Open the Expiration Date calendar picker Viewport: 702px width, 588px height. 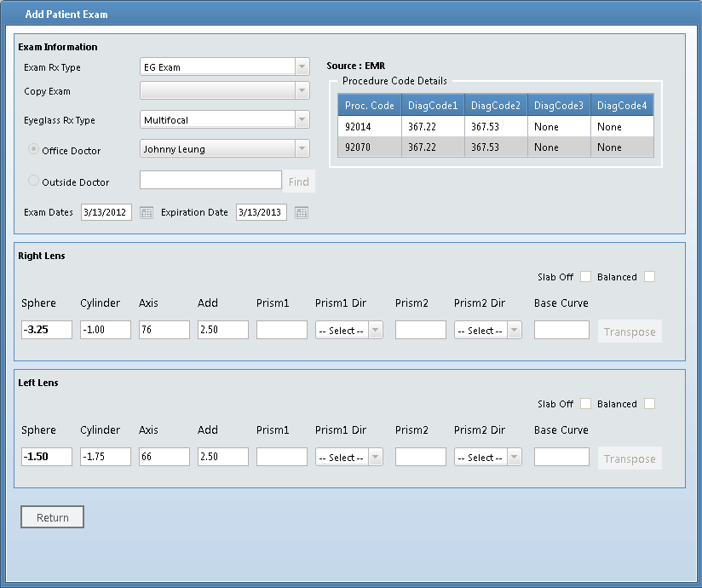click(302, 213)
